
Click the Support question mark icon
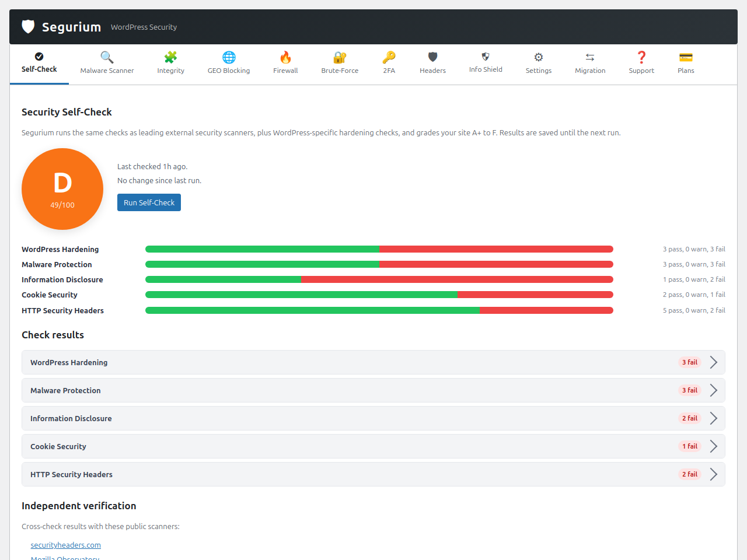[641, 57]
